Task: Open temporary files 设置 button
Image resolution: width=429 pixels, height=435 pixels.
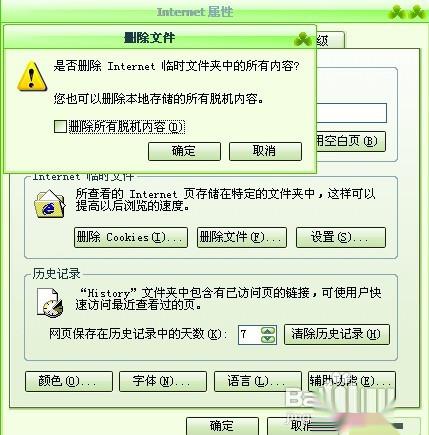Action: [x=341, y=237]
